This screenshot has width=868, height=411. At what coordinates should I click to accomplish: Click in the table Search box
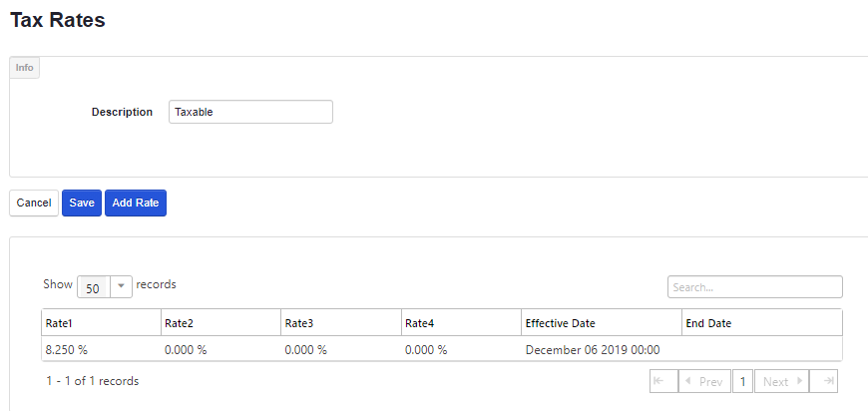click(754, 287)
